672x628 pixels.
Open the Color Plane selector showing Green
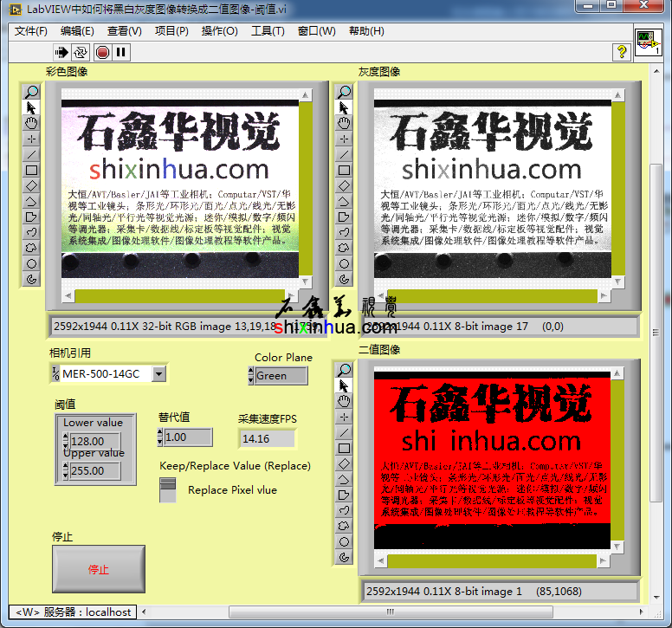click(281, 376)
